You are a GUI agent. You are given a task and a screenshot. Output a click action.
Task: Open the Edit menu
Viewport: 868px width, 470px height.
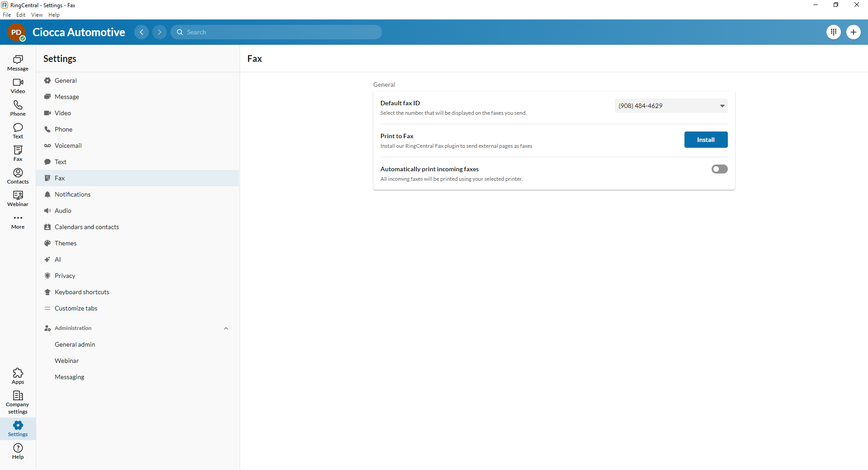point(21,15)
